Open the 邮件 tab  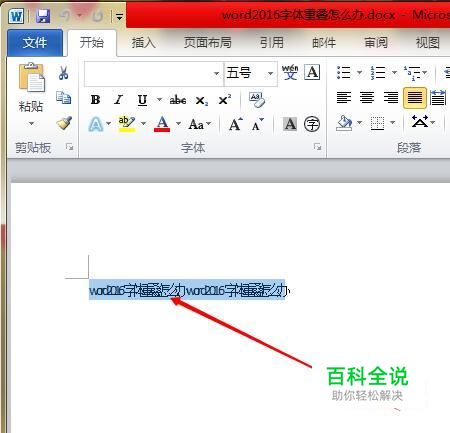324,43
